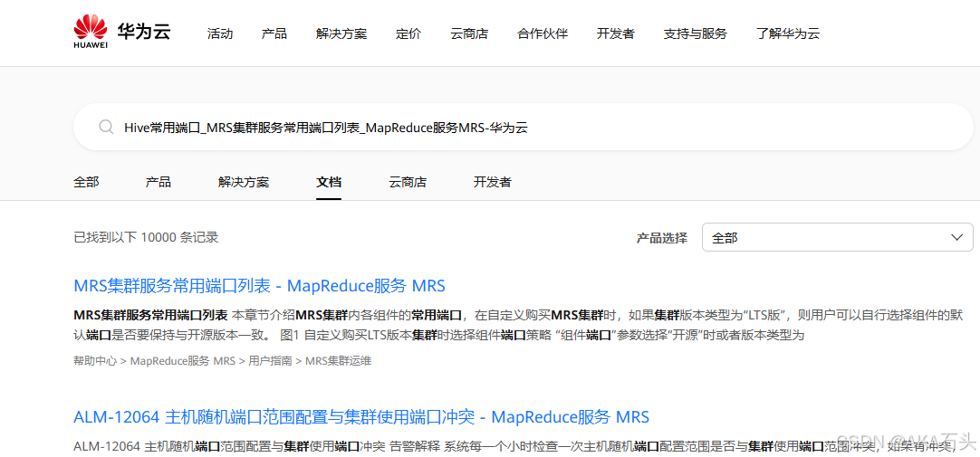
Task: Click the 产品选择 label
Action: (662, 238)
